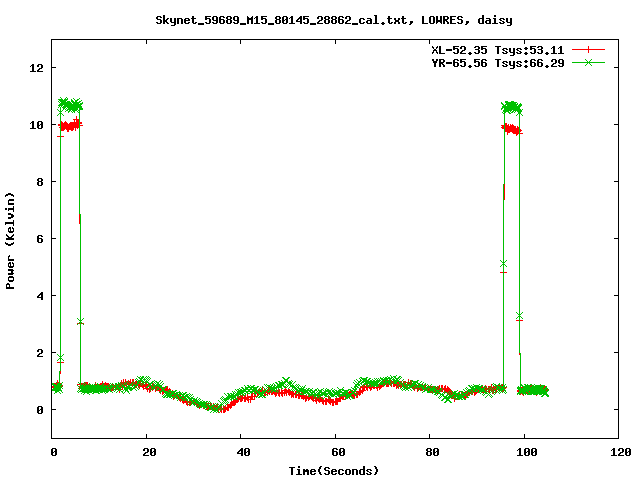Image resolution: width=640 pixels, height=480 pixels.
Task: Click the x-axis tick label 40
Action: pos(244,452)
